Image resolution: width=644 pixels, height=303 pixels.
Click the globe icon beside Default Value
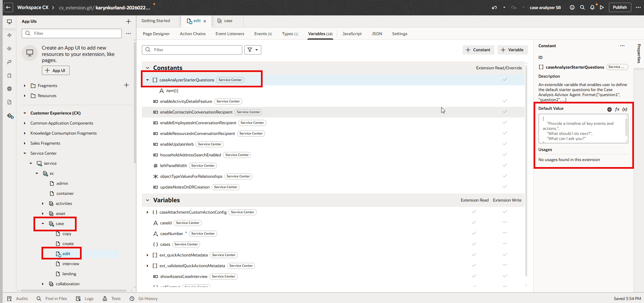(x=609, y=109)
